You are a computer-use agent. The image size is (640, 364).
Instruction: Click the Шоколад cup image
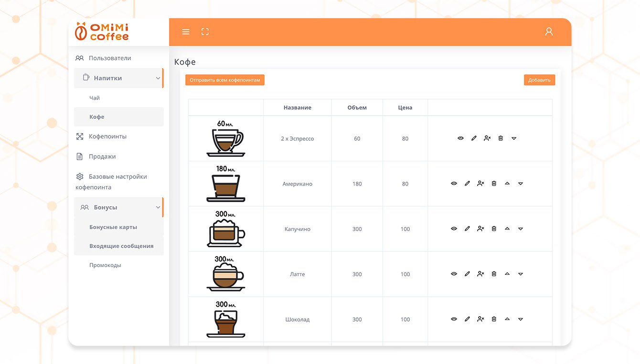pos(226,319)
